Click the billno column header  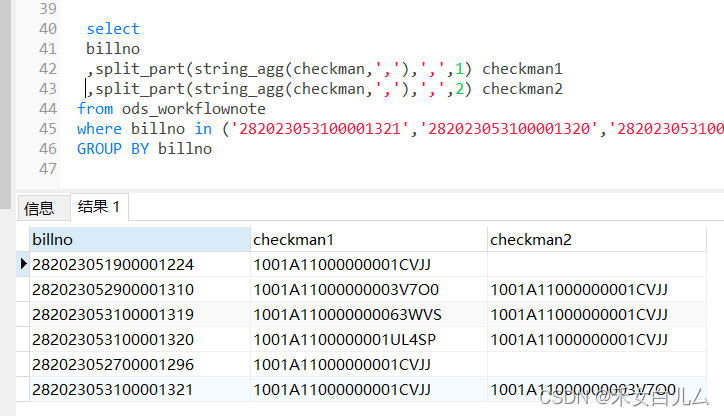pyautogui.click(x=140, y=240)
